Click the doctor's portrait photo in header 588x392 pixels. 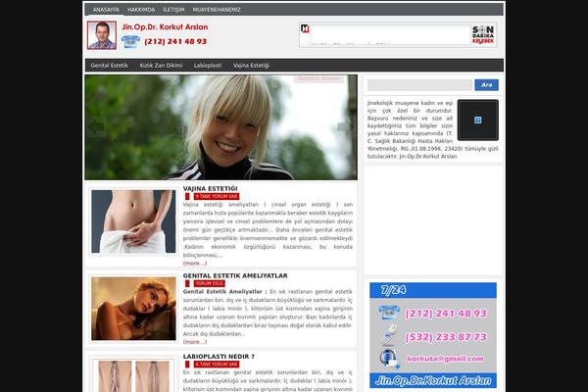click(102, 35)
